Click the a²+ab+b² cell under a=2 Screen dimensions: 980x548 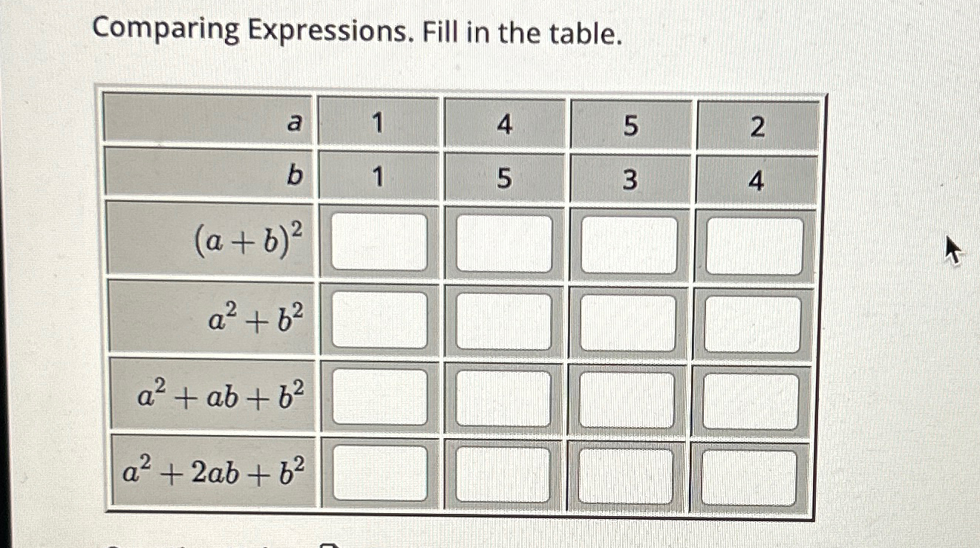[x=752, y=399]
